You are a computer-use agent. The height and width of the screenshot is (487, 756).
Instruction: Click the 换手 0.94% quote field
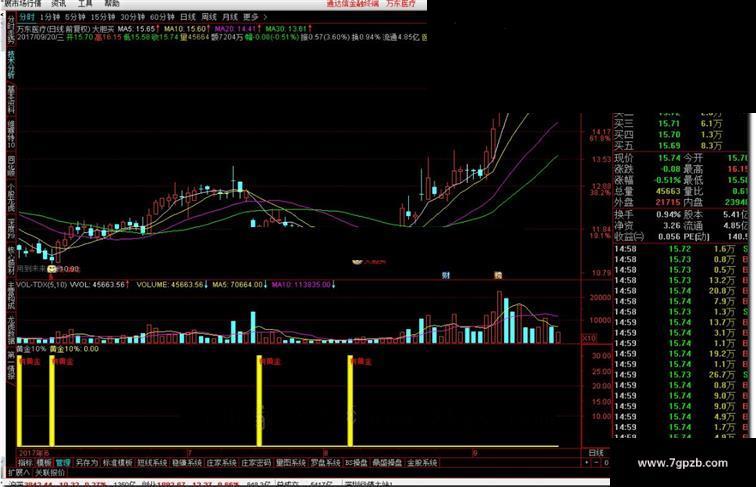[x=647, y=214]
